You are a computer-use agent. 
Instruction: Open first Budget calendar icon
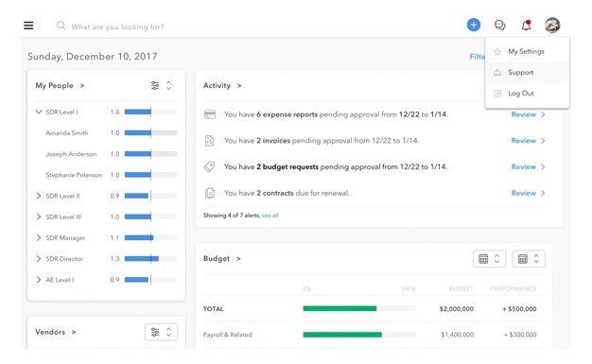tap(483, 259)
